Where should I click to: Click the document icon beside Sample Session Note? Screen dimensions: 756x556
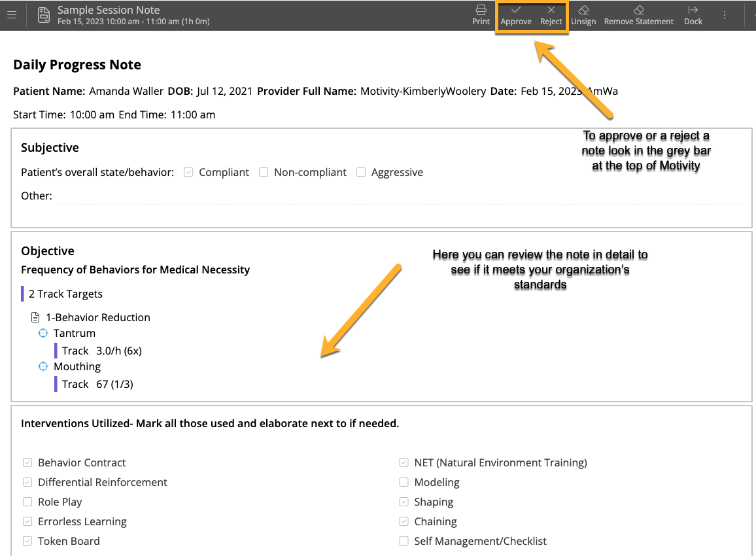pos(43,14)
